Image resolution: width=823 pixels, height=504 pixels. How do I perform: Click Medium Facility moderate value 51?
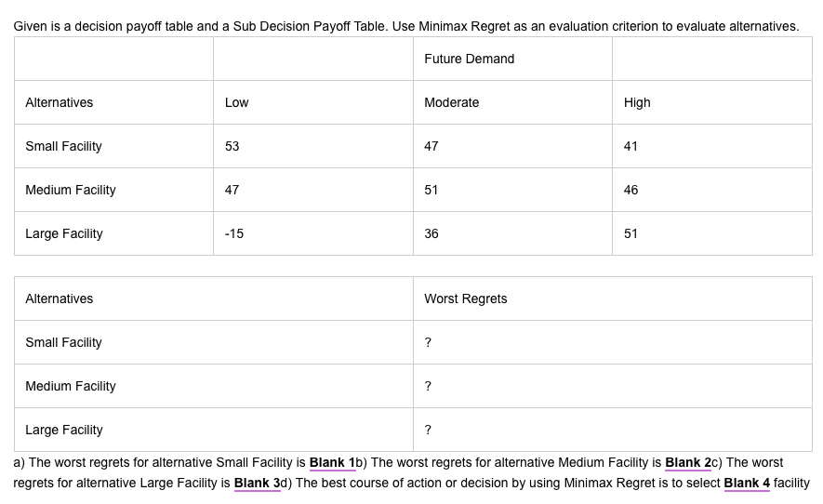512,190
